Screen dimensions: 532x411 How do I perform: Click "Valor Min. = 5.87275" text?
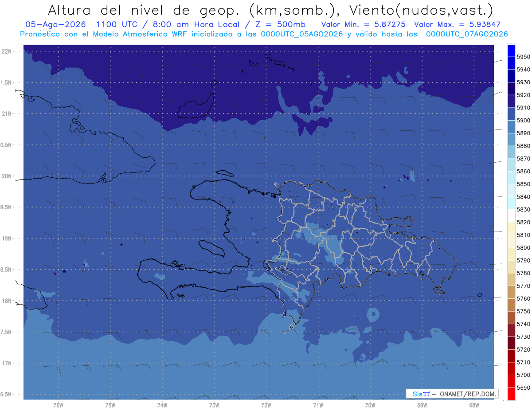(x=363, y=24)
